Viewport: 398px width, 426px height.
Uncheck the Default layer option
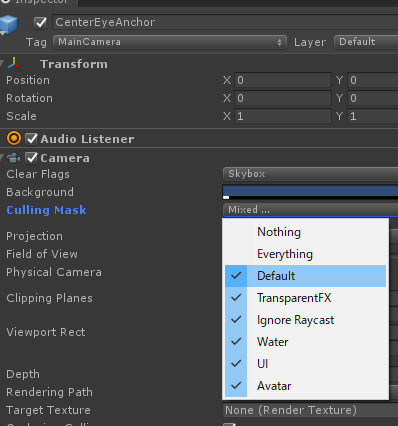pyautogui.click(x=305, y=276)
